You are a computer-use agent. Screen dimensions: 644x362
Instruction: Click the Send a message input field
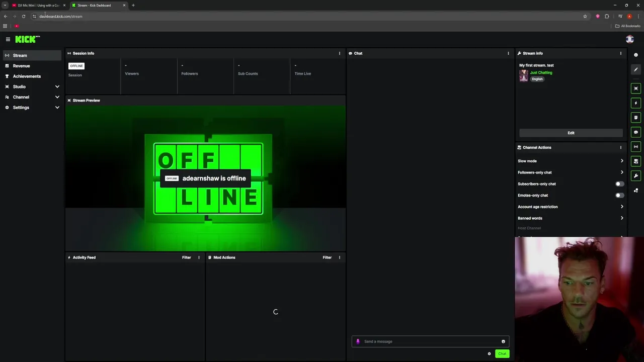click(430, 341)
